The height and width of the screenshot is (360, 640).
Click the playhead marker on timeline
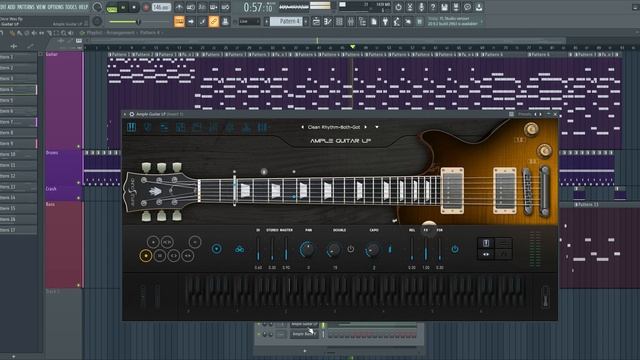click(x=353, y=47)
